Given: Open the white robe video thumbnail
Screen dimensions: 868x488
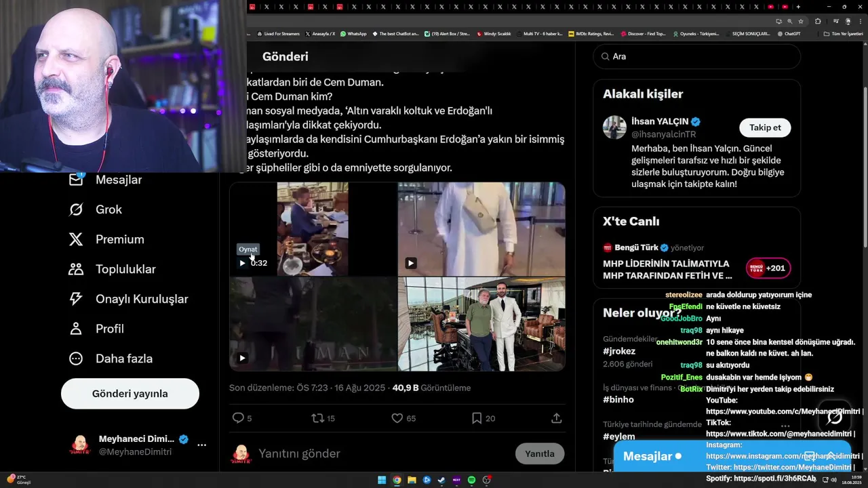Looking at the screenshot, I should click(481, 229).
